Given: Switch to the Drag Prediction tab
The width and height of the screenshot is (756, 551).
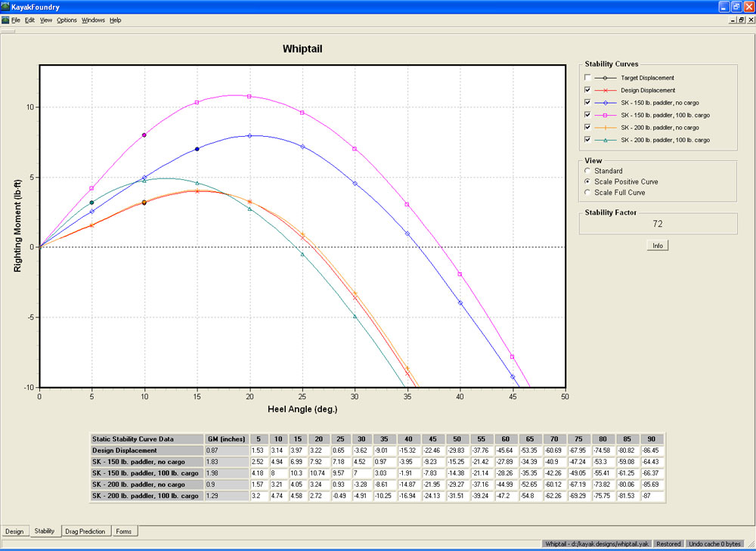Looking at the screenshot, I should tap(85, 531).
